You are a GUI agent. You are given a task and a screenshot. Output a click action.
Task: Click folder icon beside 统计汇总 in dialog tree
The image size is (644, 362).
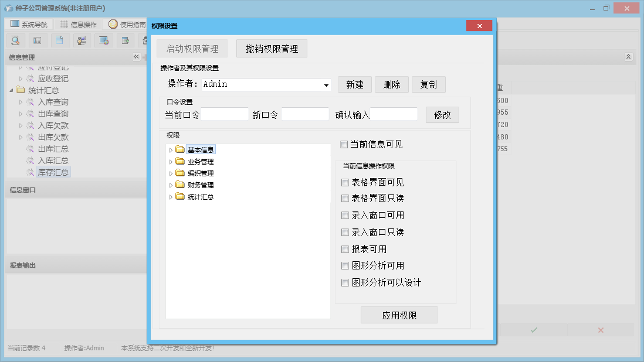coord(180,196)
